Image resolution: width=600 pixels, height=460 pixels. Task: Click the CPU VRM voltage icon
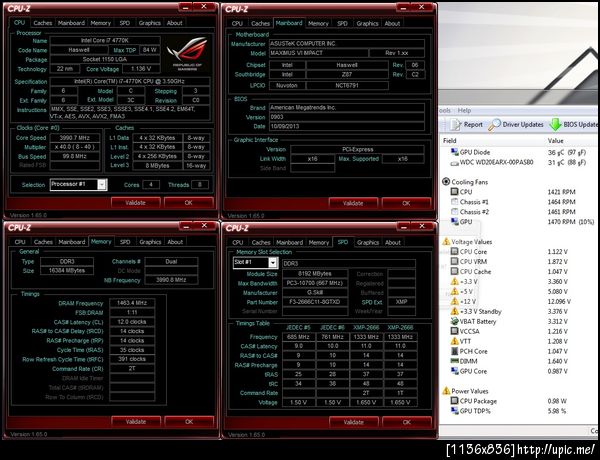455,261
